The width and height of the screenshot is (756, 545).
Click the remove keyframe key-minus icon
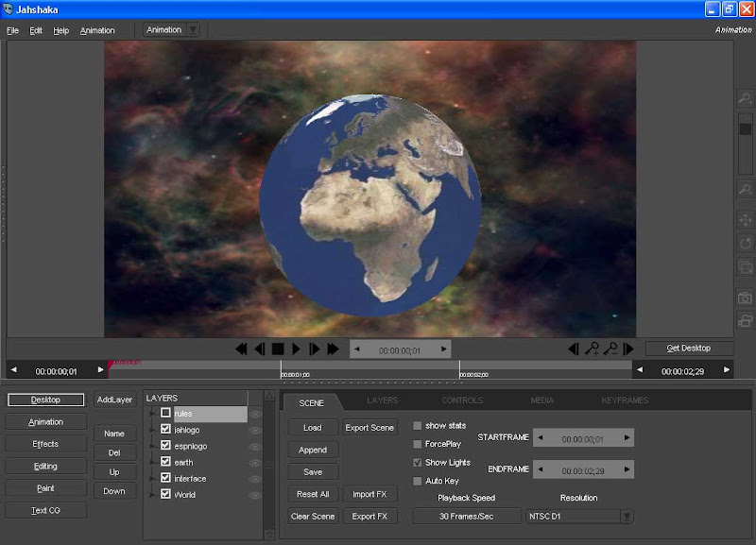point(610,349)
